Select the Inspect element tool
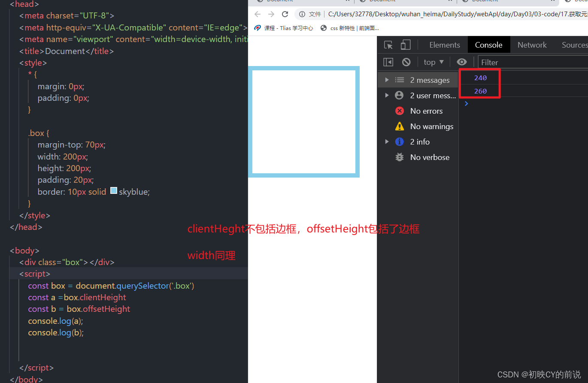The image size is (588, 383). tap(388, 45)
